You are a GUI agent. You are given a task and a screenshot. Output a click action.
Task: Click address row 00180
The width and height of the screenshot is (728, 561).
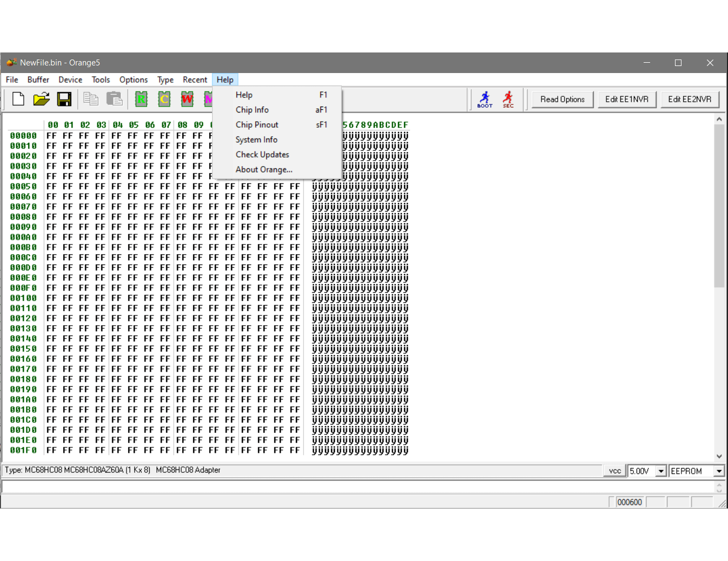tap(23, 379)
